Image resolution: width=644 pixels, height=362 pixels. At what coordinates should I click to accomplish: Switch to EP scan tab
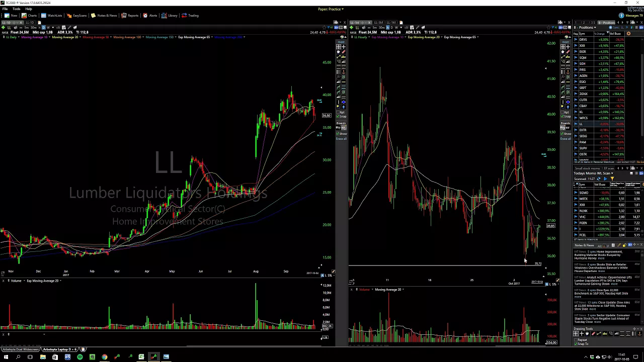(609, 168)
